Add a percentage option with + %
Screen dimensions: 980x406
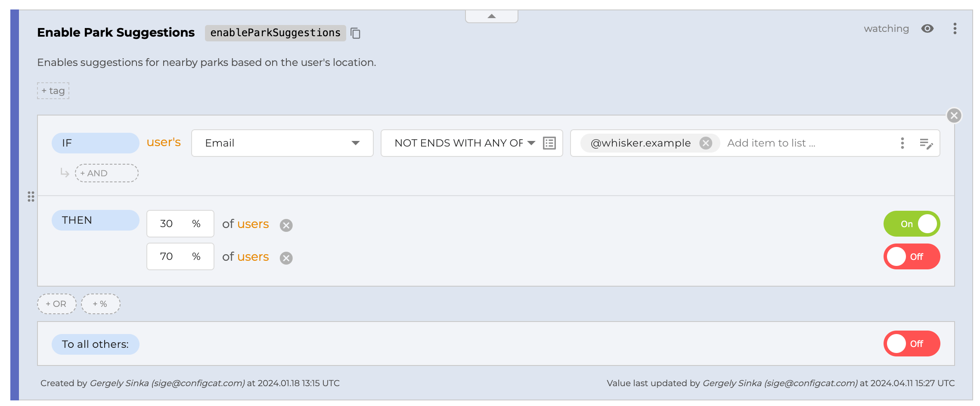point(100,304)
